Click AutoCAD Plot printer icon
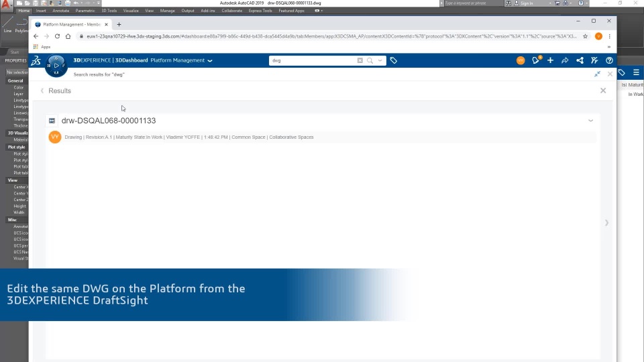This screenshot has height=362, width=644. 67,3
